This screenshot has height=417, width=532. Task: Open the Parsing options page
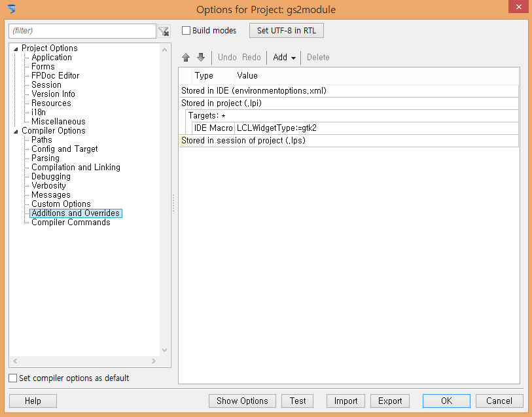tap(45, 158)
